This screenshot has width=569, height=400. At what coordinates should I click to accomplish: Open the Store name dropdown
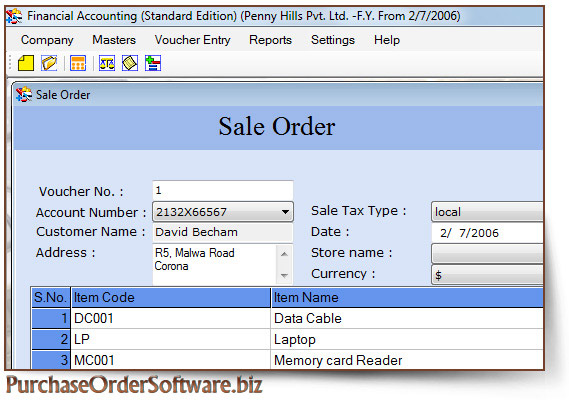[487, 253]
